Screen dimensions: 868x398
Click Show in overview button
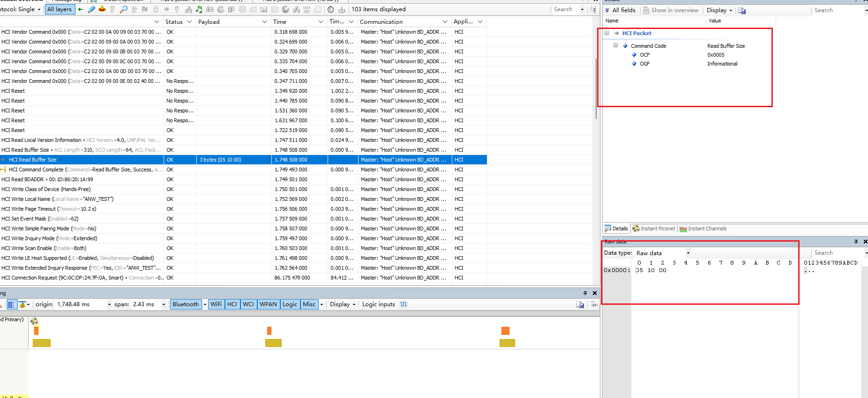[x=670, y=10]
